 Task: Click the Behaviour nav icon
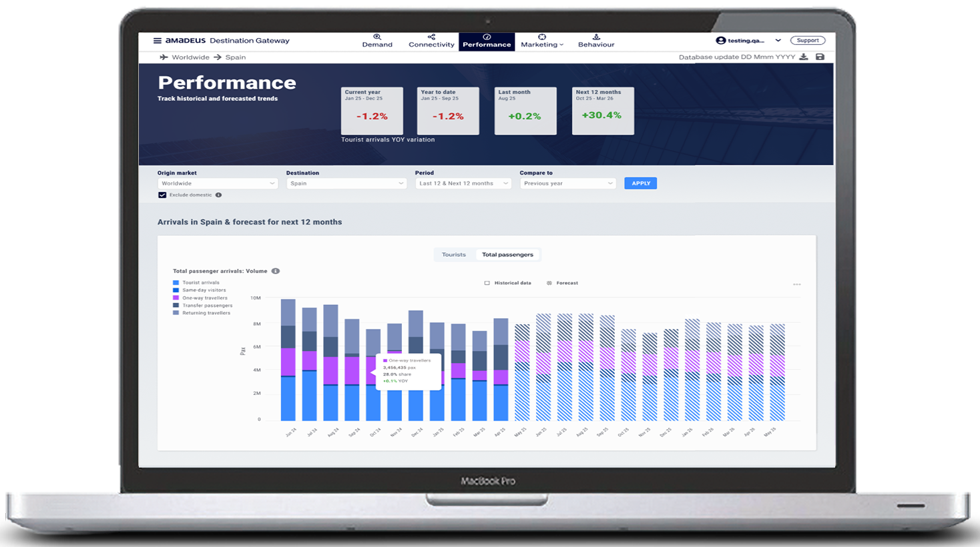596,37
